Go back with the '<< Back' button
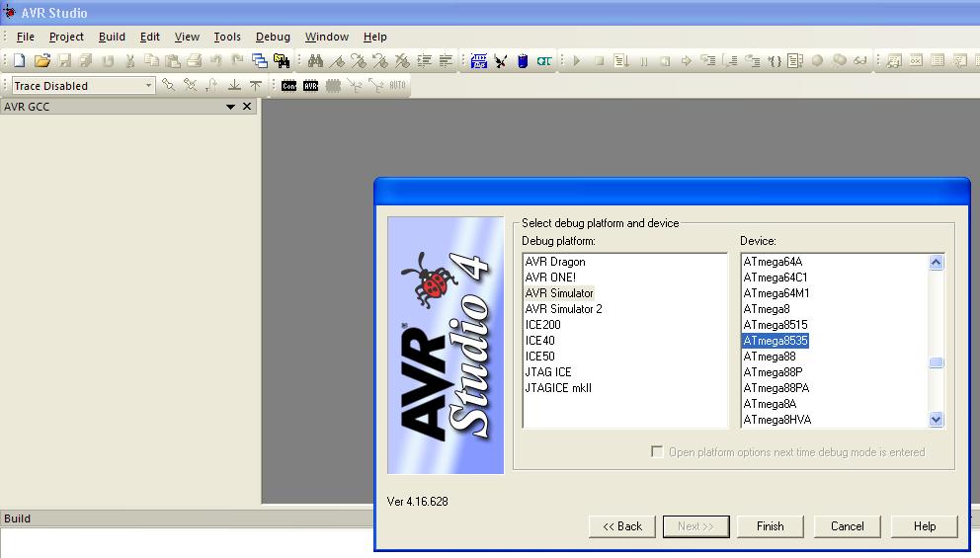This screenshot has height=558, width=980. click(622, 526)
